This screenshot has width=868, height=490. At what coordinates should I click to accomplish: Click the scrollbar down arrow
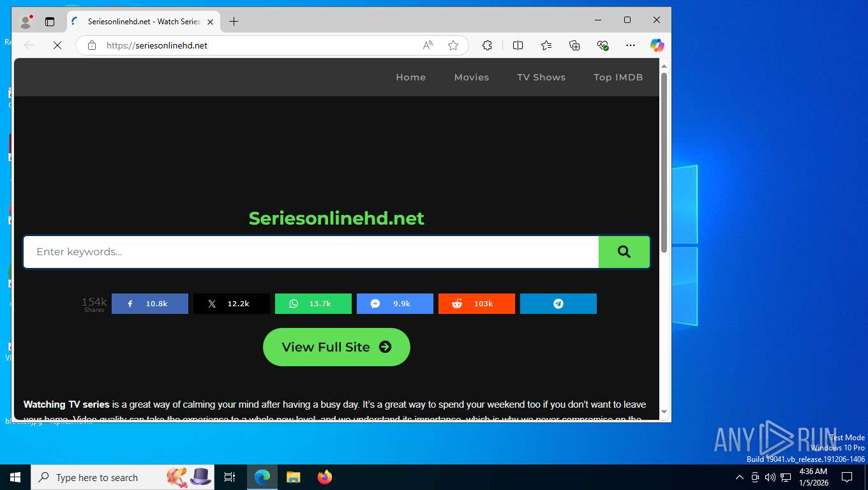664,412
